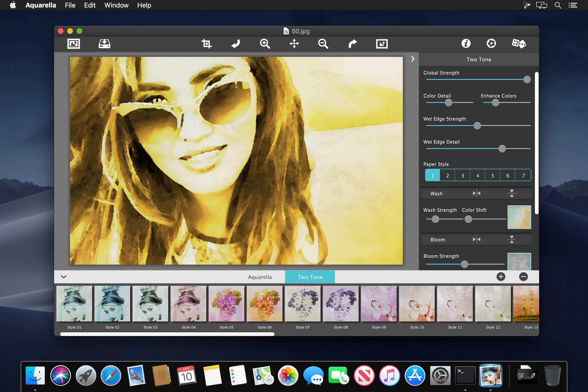This screenshot has height=392, width=588.
Task: Open the Window menu
Action: (x=116, y=5)
